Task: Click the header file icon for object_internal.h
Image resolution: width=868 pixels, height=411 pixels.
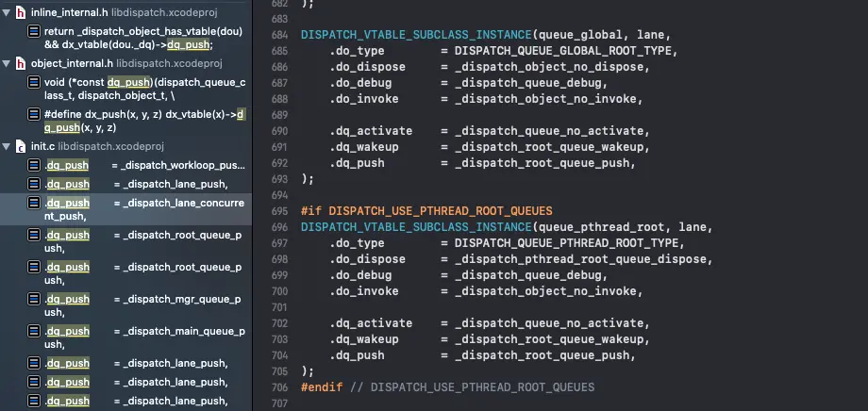Action: point(21,63)
